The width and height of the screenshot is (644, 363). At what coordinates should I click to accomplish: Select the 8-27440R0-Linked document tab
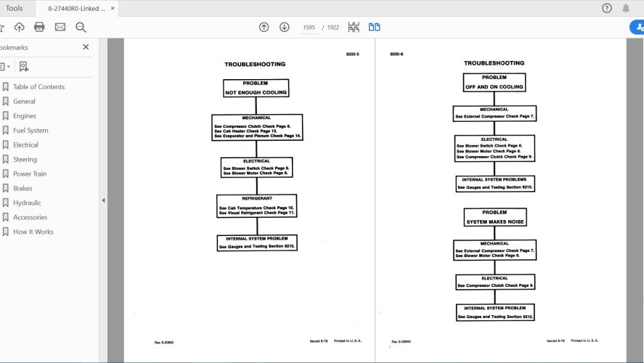(x=76, y=8)
